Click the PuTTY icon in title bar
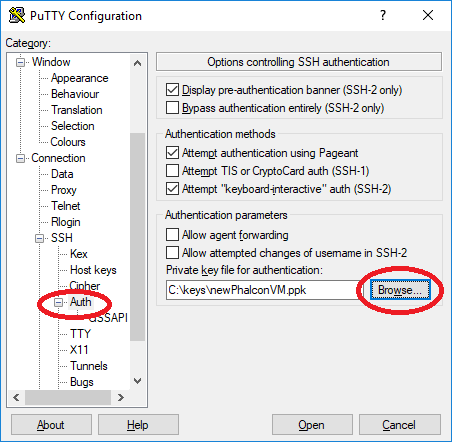The image size is (452, 442). pos(17,15)
